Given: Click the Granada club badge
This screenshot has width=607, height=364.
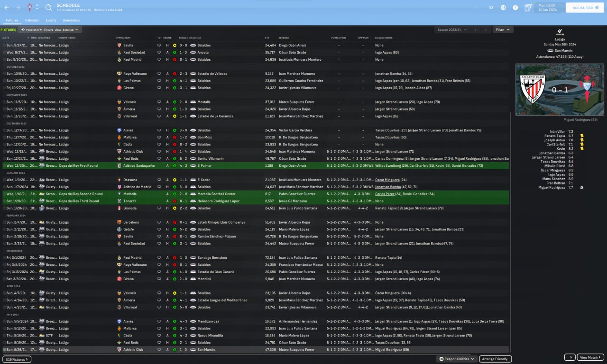Looking at the screenshot, I should click(119, 208).
